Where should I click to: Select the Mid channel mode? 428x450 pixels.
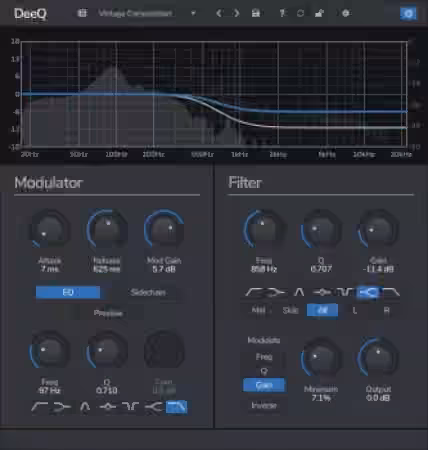(x=258, y=310)
